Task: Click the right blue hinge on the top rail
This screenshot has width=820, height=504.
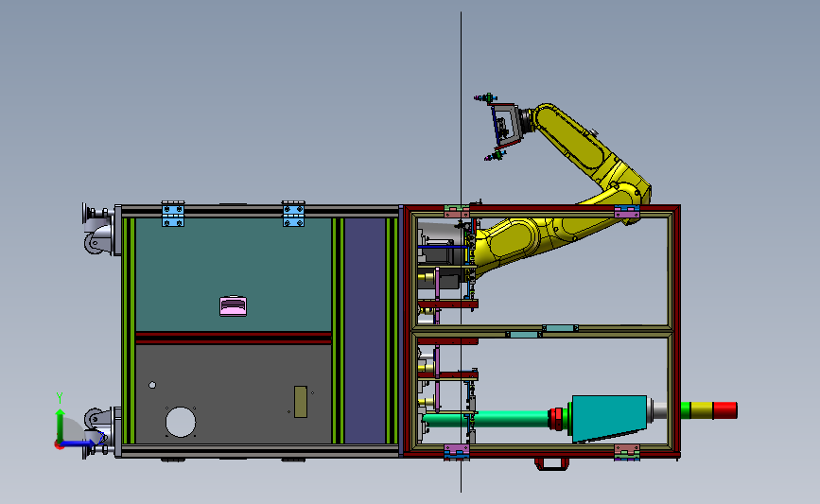Action: 293,214
